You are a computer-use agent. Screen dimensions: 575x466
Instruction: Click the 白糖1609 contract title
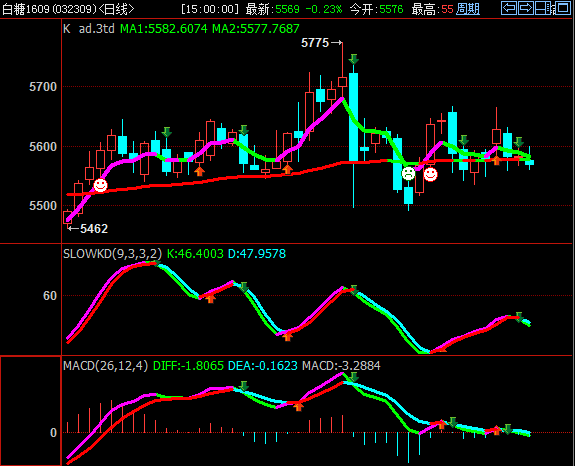pos(26,9)
